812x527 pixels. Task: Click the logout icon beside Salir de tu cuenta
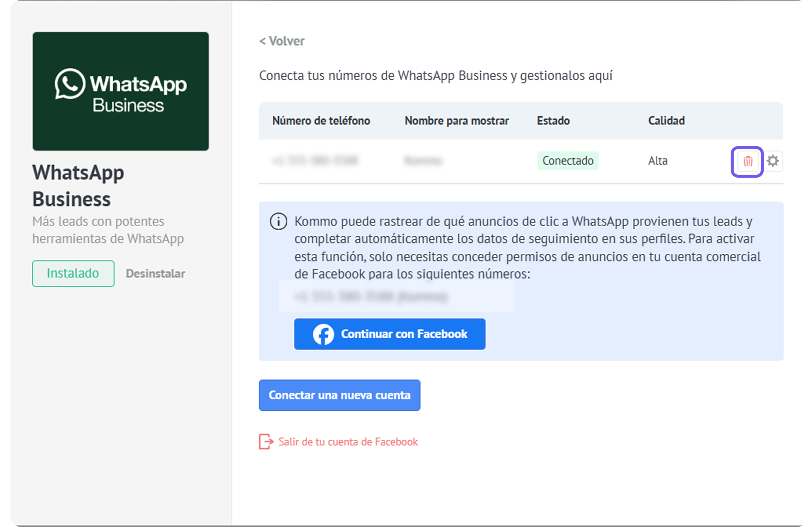(x=266, y=442)
